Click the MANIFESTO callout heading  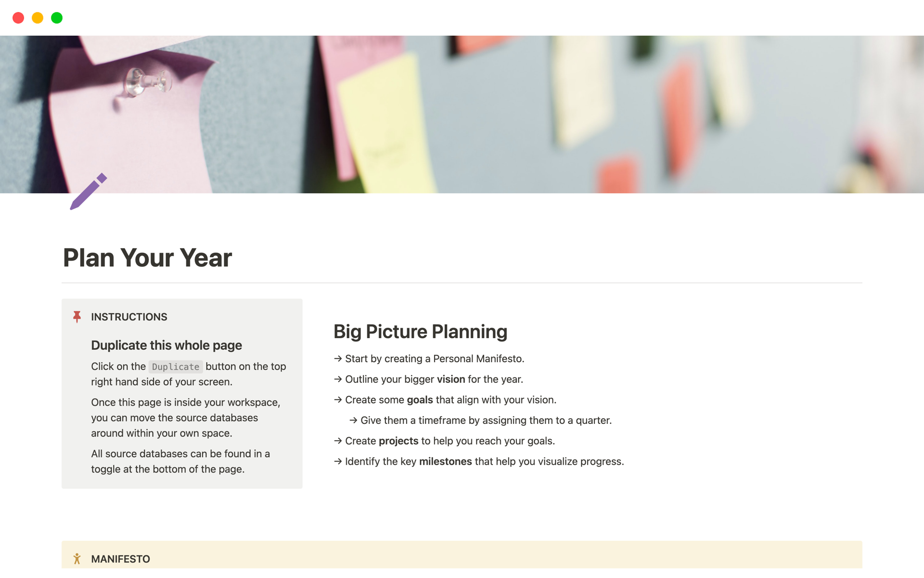click(120, 559)
